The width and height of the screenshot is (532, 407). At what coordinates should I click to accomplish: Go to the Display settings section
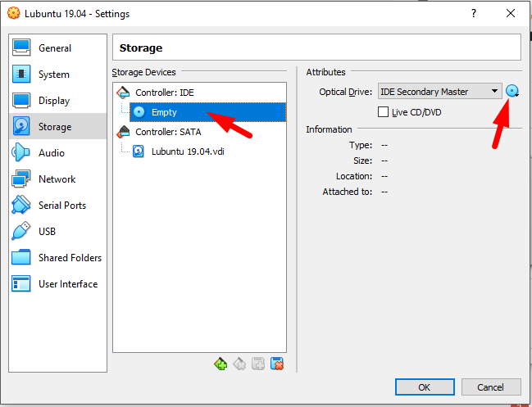coord(54,101)
